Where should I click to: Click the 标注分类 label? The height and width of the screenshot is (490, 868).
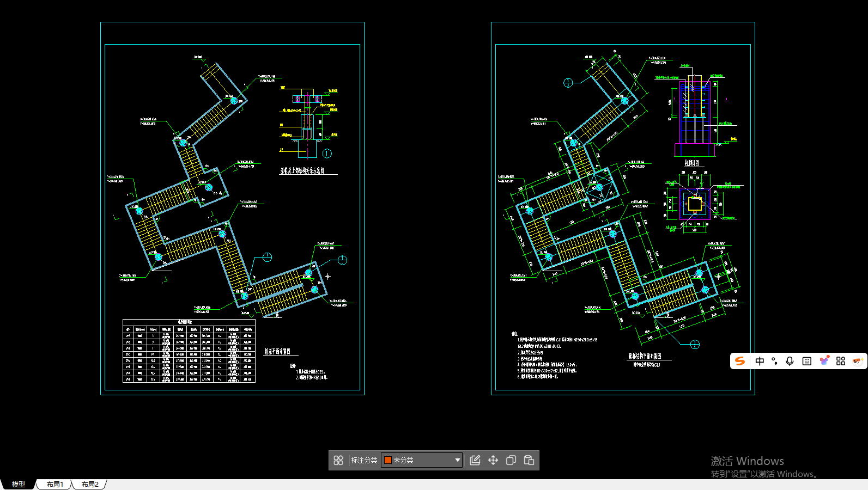(364, 460)
